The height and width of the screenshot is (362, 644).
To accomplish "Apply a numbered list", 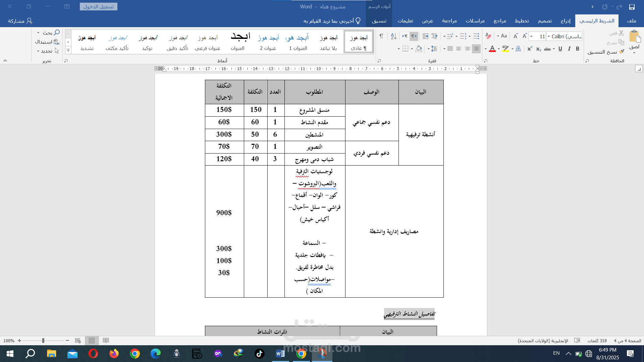I will [463, 36].
